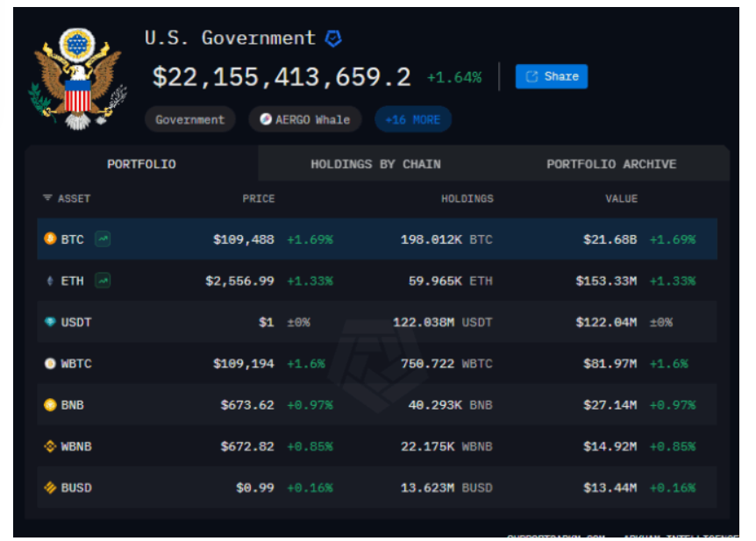This screenshot has height=541, width=756.
Task: Click the $21.68B value
Action: (x=610, y=239)
